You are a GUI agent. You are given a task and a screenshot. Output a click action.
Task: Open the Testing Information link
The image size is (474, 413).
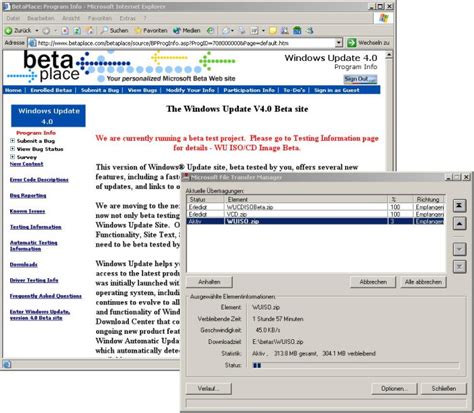click(36, 227)
